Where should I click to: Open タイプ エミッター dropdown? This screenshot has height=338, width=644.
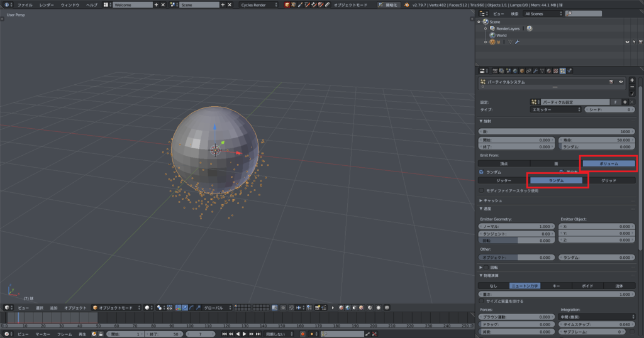coord(556,109)
